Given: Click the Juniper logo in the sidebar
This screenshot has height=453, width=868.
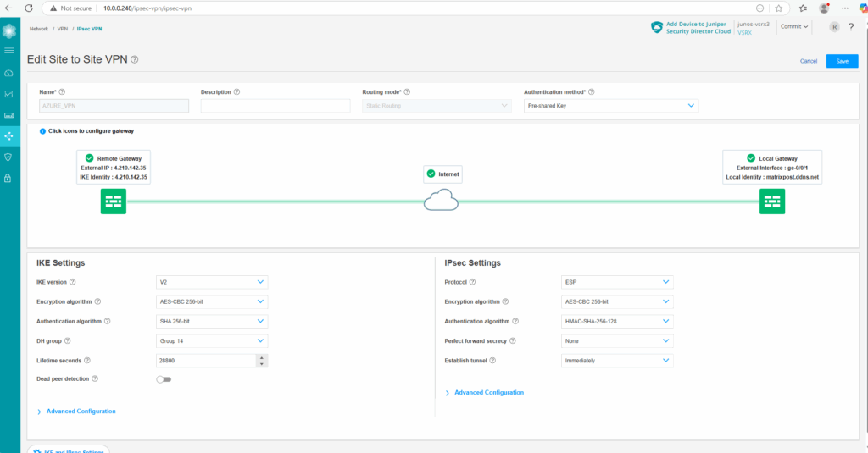Looking at the screenshot, I should 8,31.
